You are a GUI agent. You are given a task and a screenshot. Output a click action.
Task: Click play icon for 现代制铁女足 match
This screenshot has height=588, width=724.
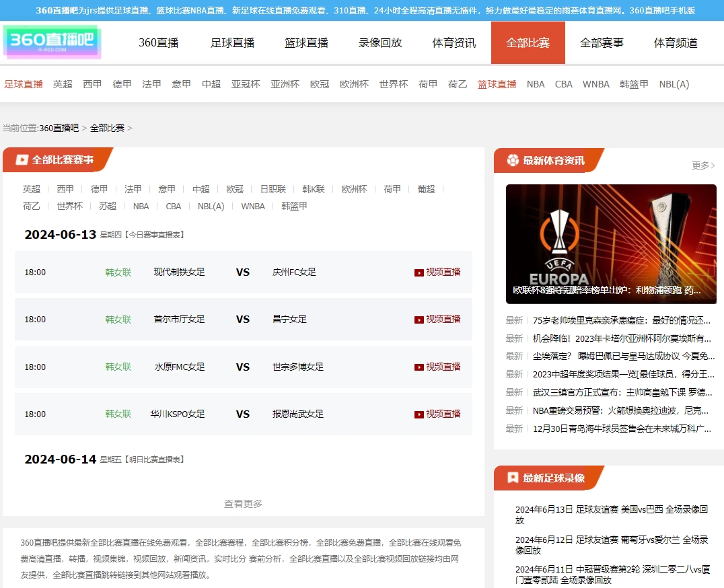(419, 272)
